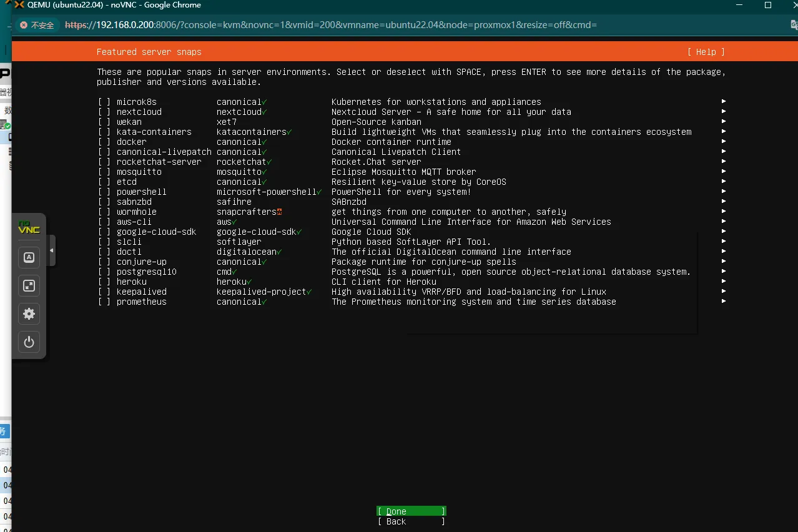The image size is (798, 532).
Task: Select the prometheus snap checkbox
Action: [104, 302]
